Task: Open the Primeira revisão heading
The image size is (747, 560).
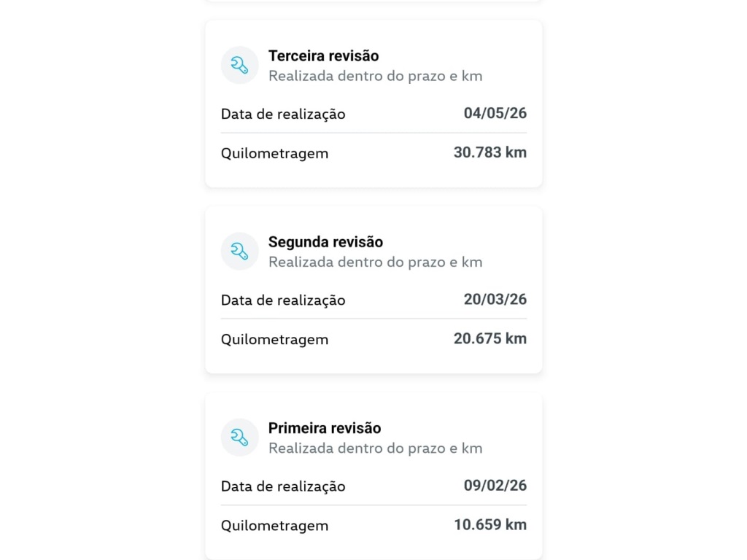Action: (x=325, y=428)
